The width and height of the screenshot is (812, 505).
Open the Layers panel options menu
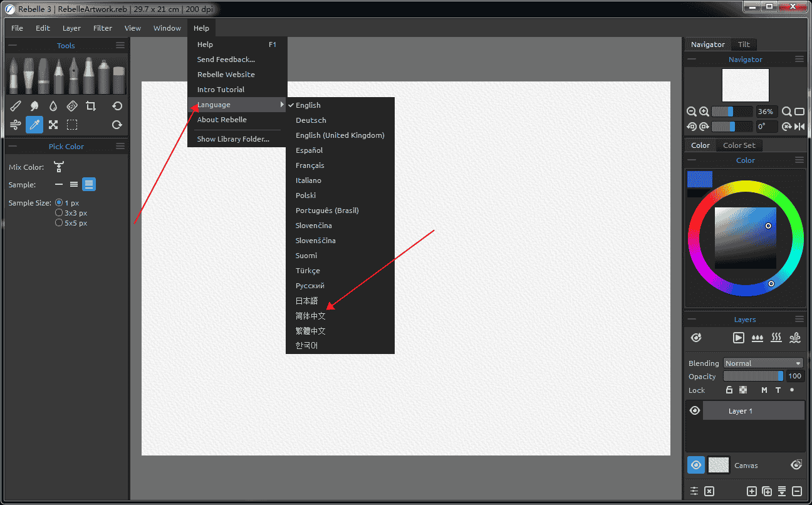point(799,320)
